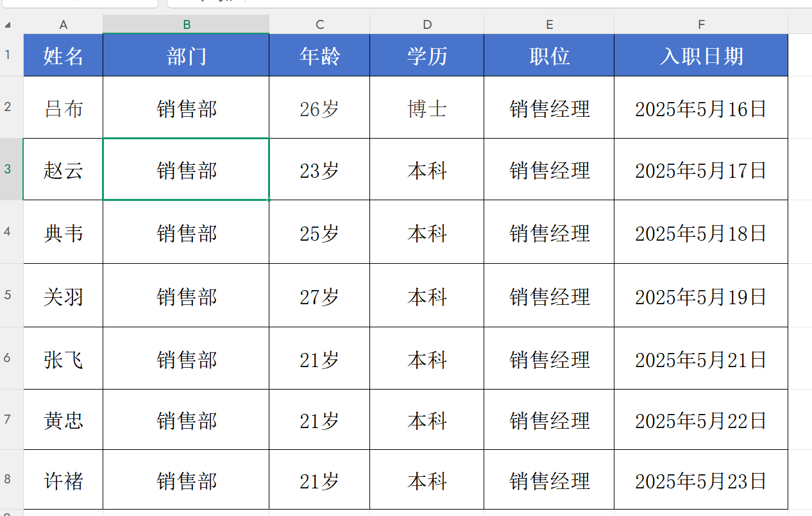Click the 23岁 age cell
The height and width of the screenshot is (516, 812).
(x=319, y=169)
